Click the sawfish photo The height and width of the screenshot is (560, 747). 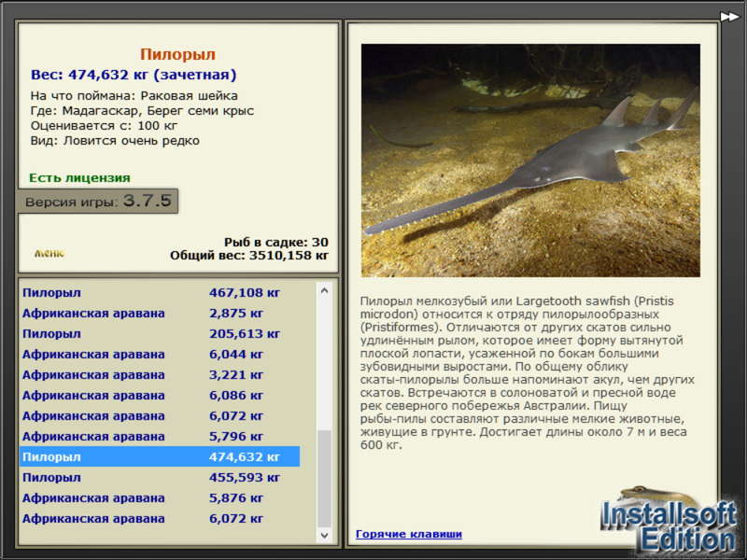pos(530,161)
